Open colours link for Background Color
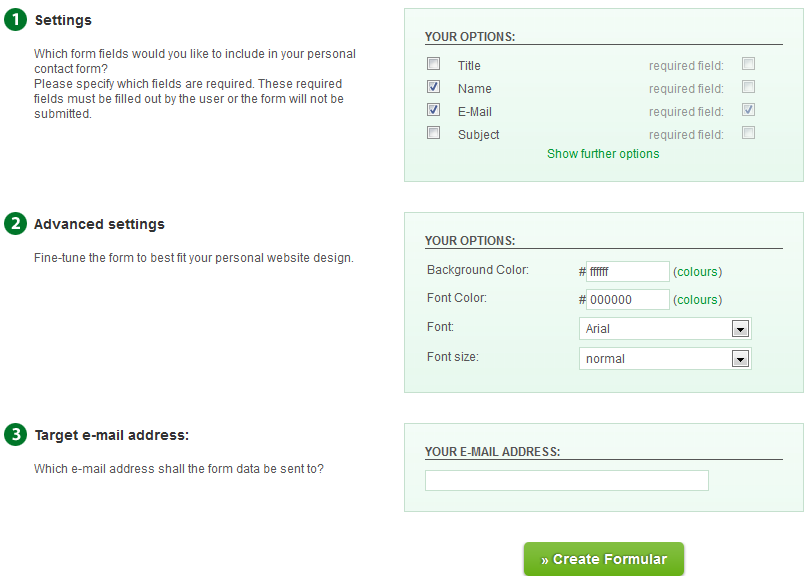Image resolution: width=811 pixels, height=584 pixels. [697, 272]
